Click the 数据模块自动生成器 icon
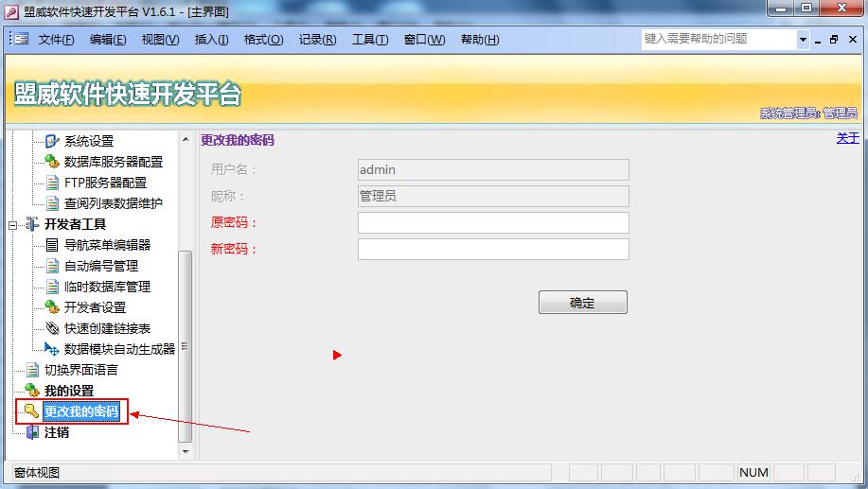The height and width of the screenshot is (489, 868). [x=52, y=349]
